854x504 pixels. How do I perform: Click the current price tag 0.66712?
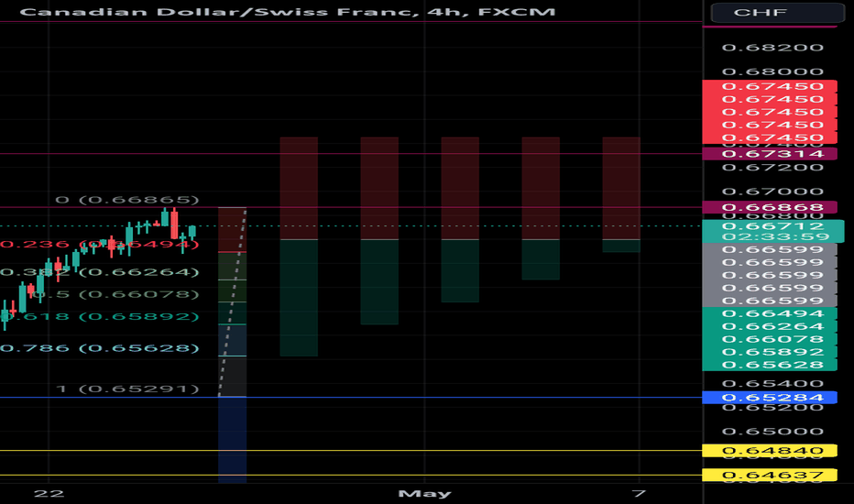[772, 226]
